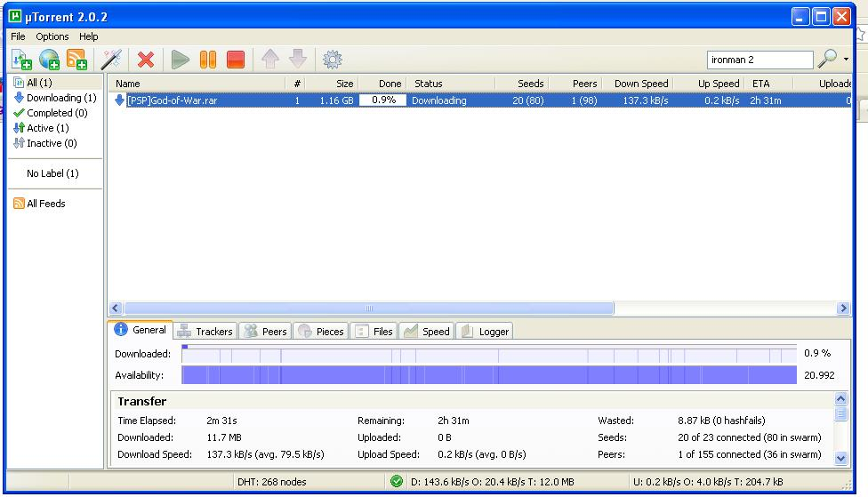
Task: Stop the torrent with red stop icon
Action: point(236,60)
